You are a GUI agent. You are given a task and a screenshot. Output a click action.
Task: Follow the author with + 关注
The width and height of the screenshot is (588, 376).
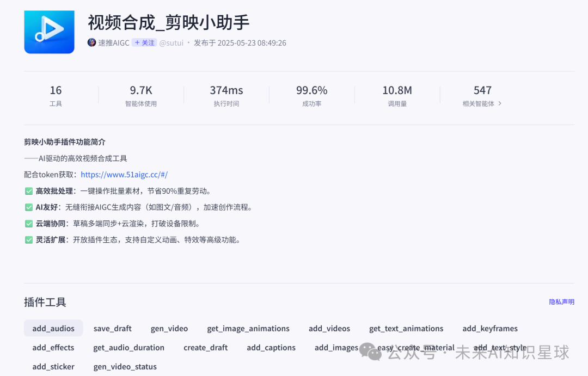tap(144, 43)
